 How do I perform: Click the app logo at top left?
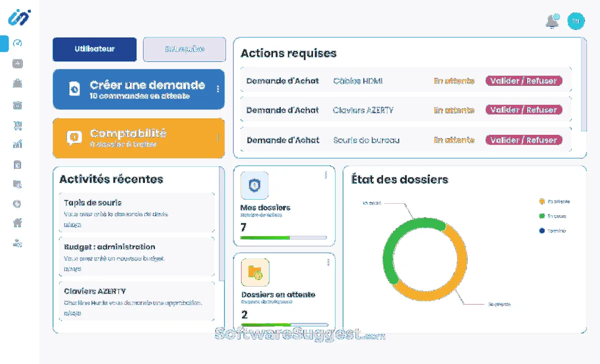tap(19, 17)
